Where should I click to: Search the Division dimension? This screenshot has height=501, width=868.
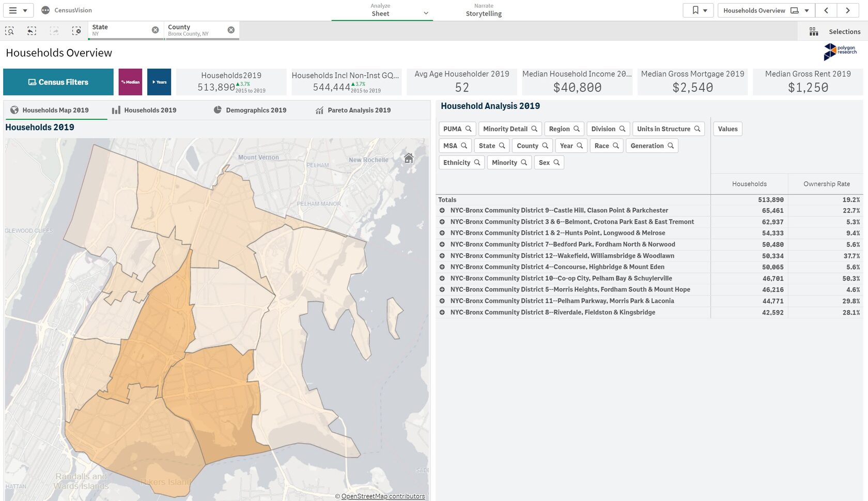(608, 129)
